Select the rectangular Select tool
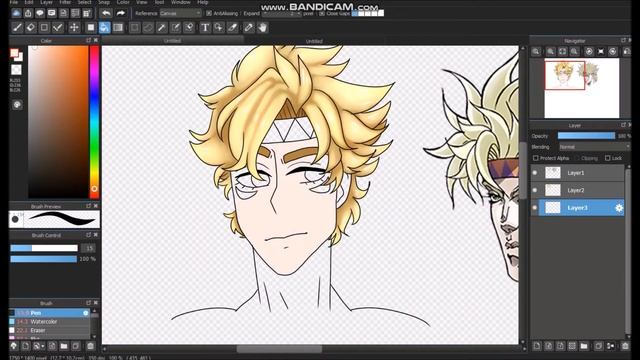Image resolution: width=640 pixels, height=360 pixels. (135, 28)
